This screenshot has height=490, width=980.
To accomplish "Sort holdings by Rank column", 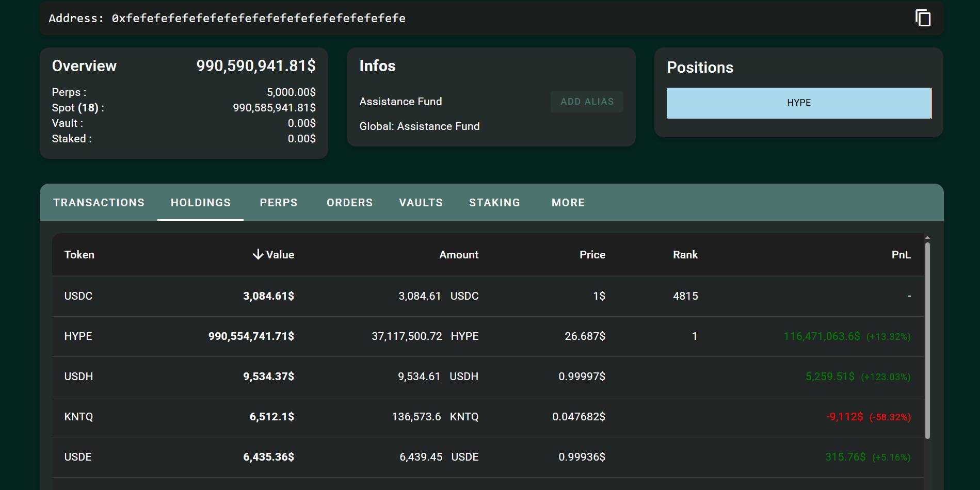I will (685, 254).
